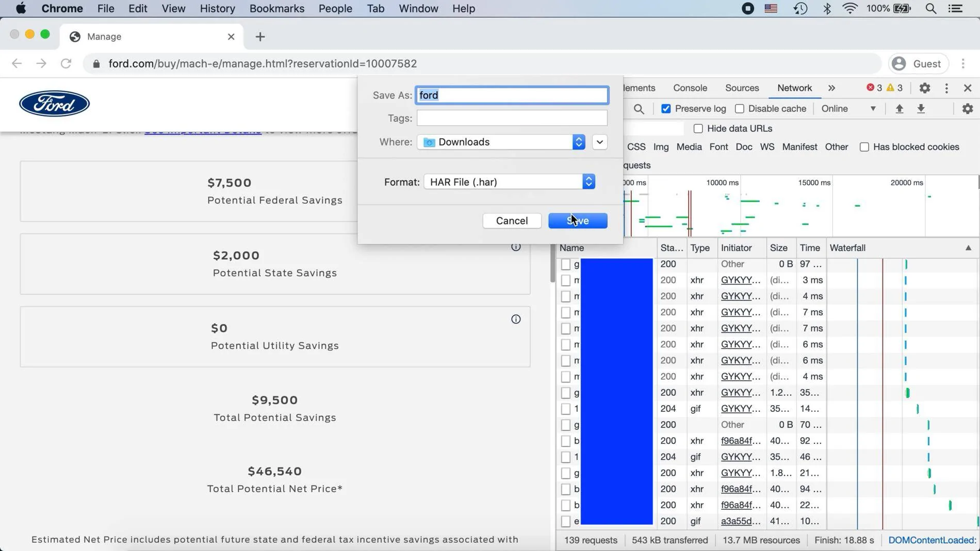Open a new browser tab
The height and width of the screenshot is (551, 980).
coord(260,37)
